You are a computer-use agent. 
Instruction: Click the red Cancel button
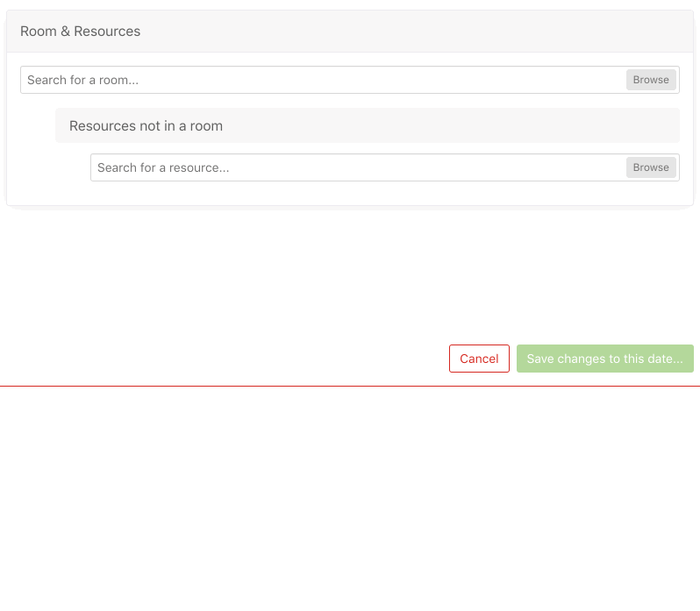click(x=479, y=359)
